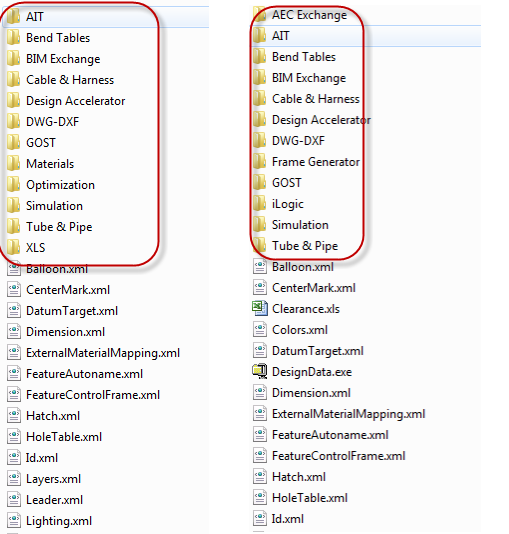Select 'BIM Exchange' name in right list

pyautogui.click(x=309, y=78)
